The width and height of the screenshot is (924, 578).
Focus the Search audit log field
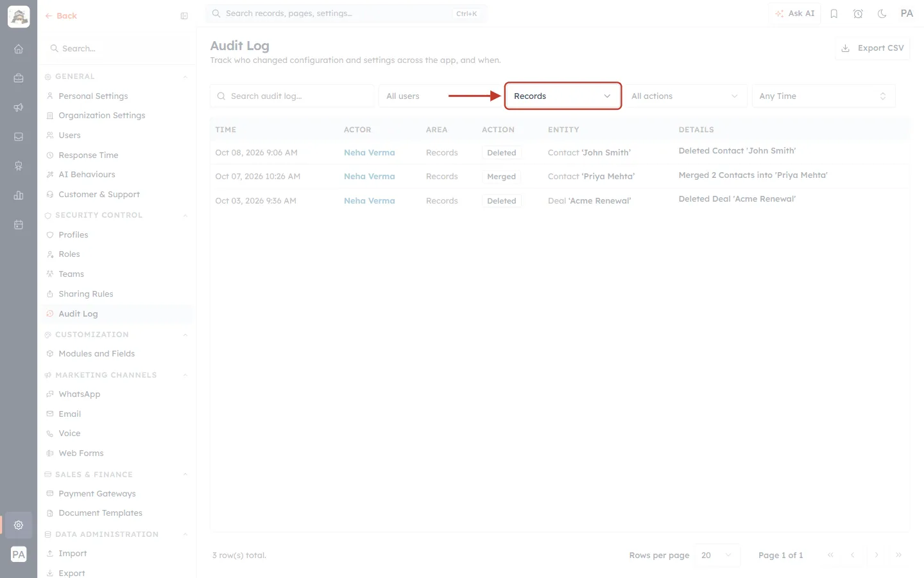click(x=292, y=96)
